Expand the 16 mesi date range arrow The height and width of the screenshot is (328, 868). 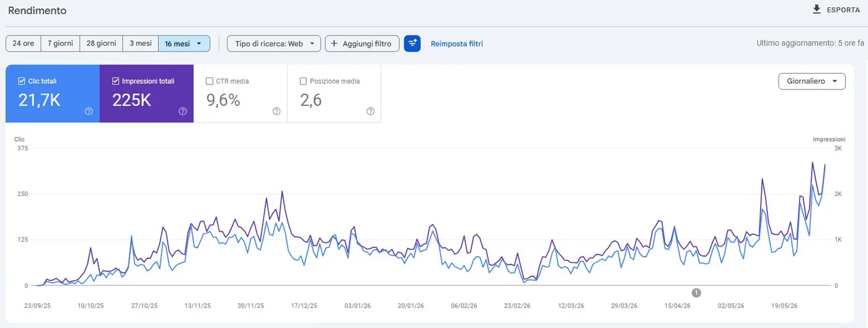point(199,44)
